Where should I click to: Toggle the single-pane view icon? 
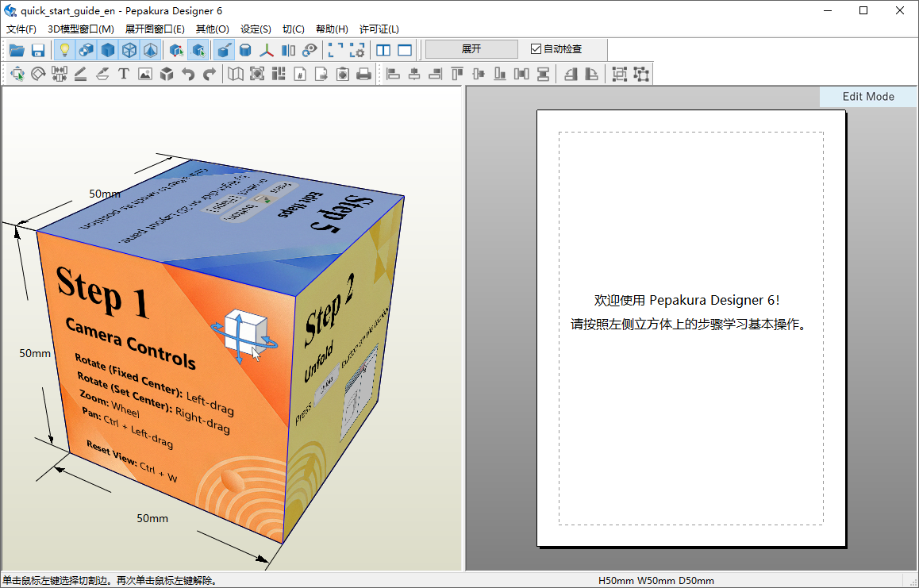(403, 48)
